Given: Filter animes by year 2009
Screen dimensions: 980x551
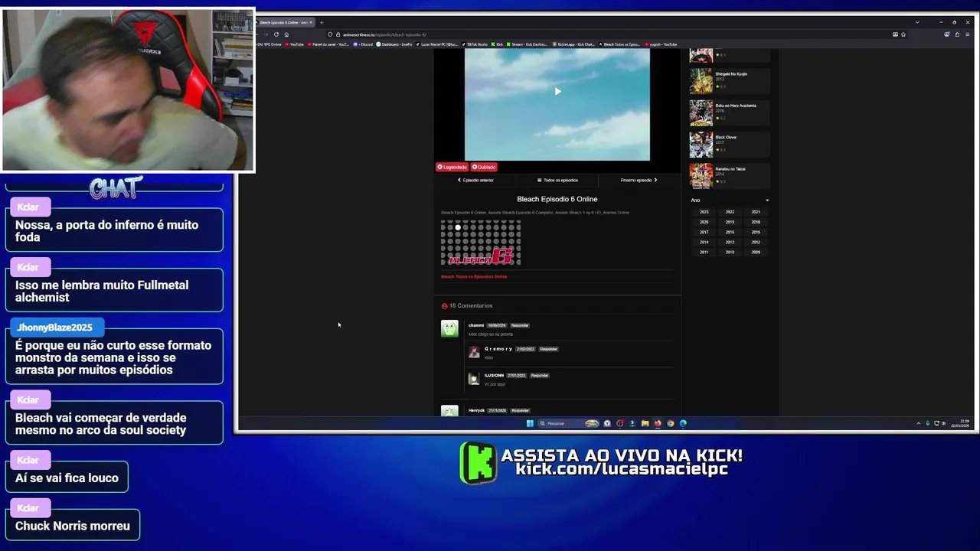Looking at the screenshot, I should tap(756, 252).
